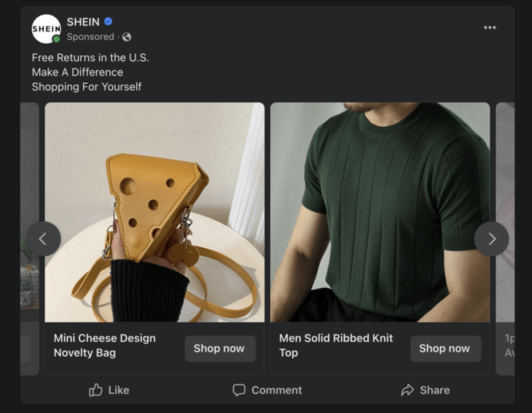The image size is (532, 413).
Task: Click the SHEIN profile logo avatar
Action: [x=46, y=29]
